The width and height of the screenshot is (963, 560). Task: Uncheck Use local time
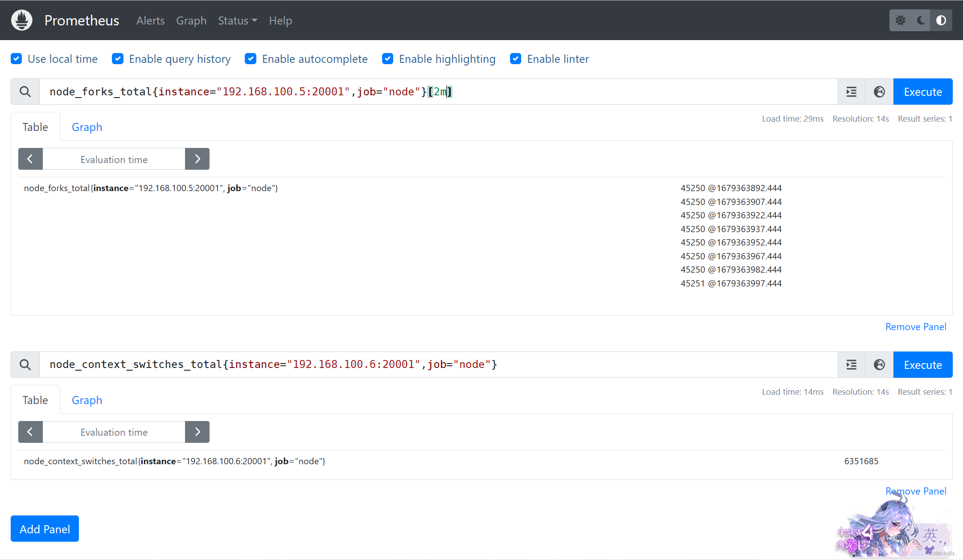tap(16, 59)
